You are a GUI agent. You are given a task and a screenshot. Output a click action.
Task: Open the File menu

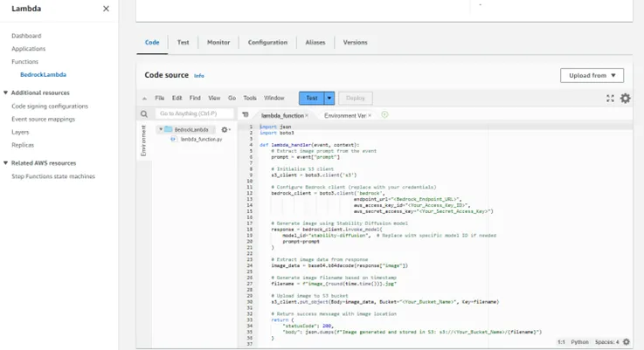(x=160, y=98)
